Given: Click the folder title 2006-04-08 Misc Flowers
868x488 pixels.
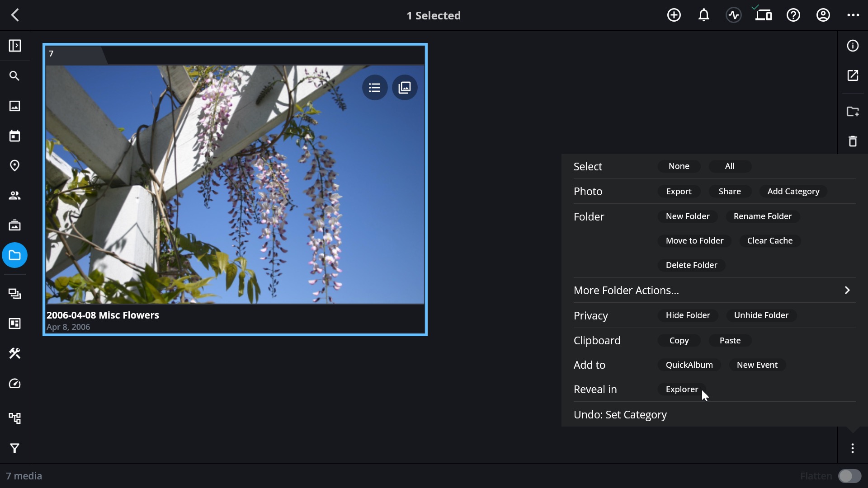Looking at the screenshot, I should pos(103,315).
